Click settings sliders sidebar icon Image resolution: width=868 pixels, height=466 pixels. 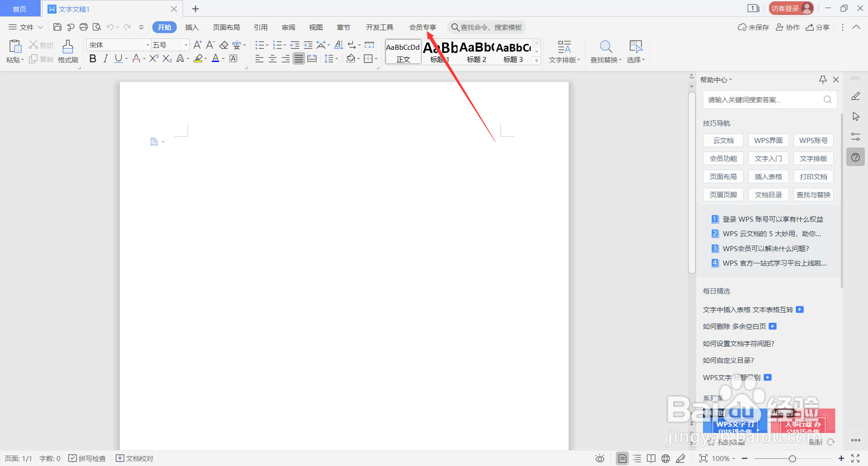coord(855,136)
